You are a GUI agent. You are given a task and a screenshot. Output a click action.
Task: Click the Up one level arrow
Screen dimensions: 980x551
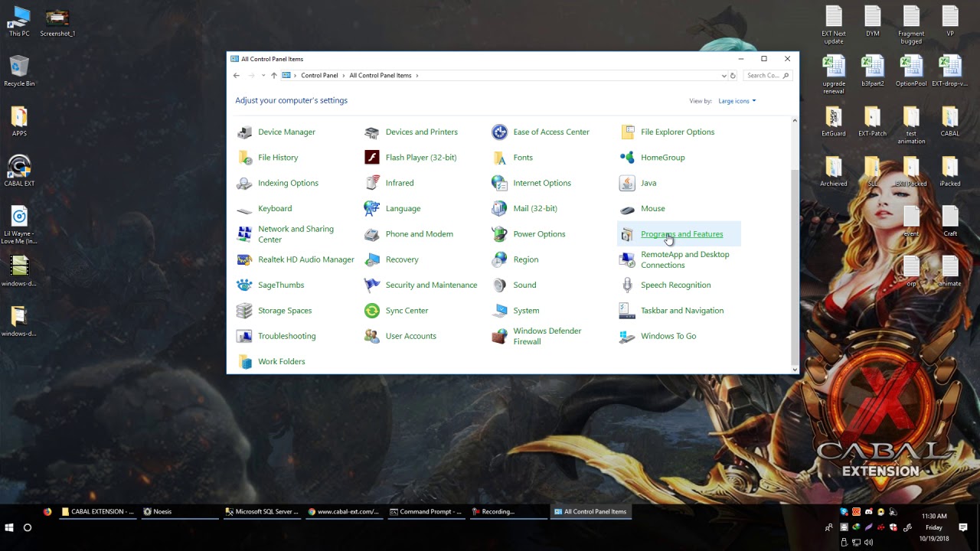coord(274,76)
